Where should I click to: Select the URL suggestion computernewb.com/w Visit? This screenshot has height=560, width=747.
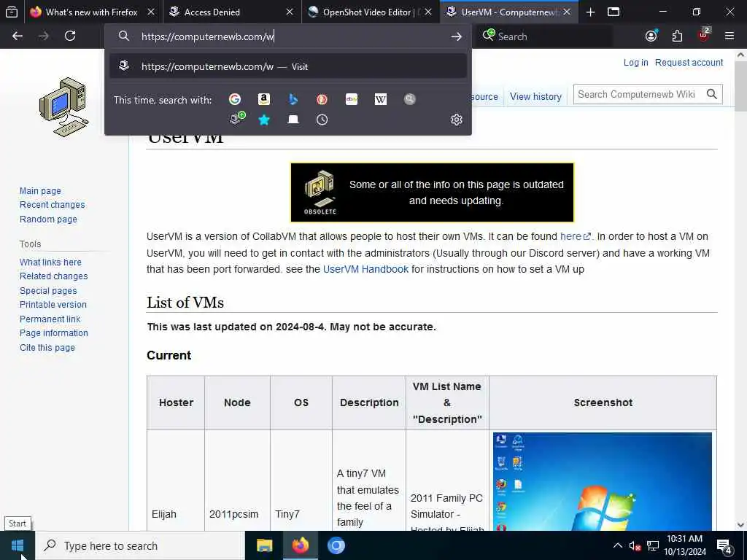pyautogui.click(x=287, y=66)
